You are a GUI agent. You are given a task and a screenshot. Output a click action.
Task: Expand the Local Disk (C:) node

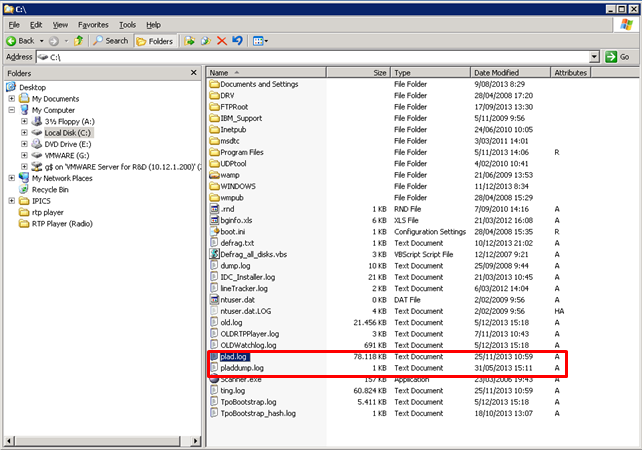24,133
